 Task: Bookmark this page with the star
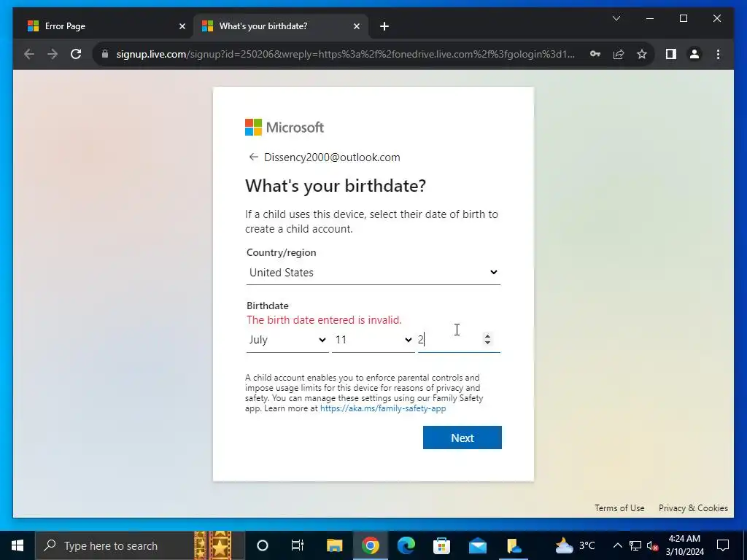click(x=642, y=54)
